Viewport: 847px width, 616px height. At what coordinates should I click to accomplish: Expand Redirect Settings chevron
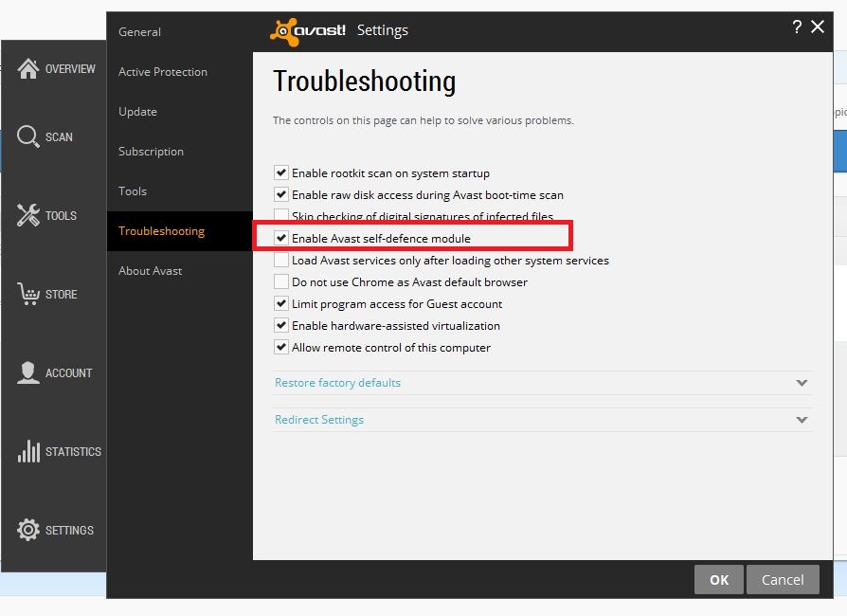tap(802, 420)
